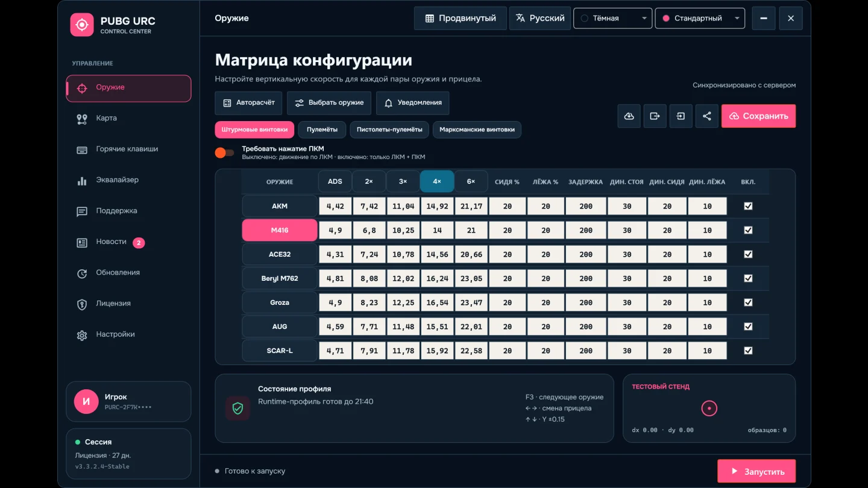
Task: Click the Запустить launch button
Action: coord(756,471)
